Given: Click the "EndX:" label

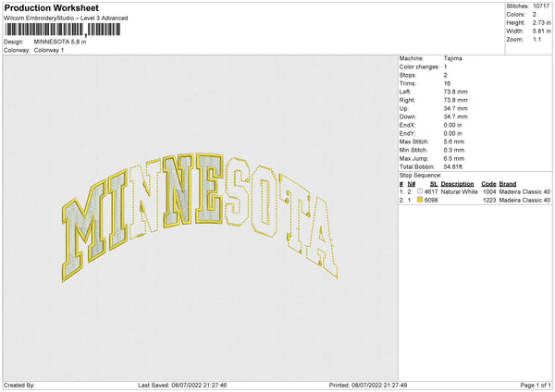Looking at the screenshot, I should tap(407, 125).
